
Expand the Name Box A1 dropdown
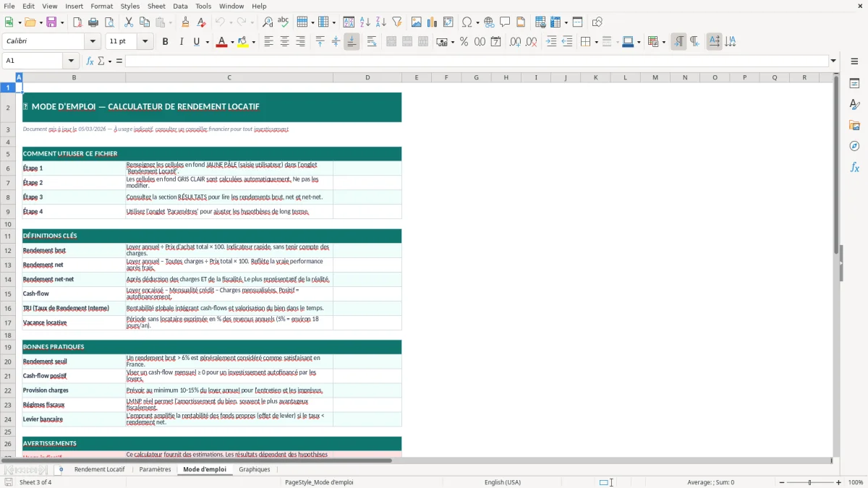71,61
